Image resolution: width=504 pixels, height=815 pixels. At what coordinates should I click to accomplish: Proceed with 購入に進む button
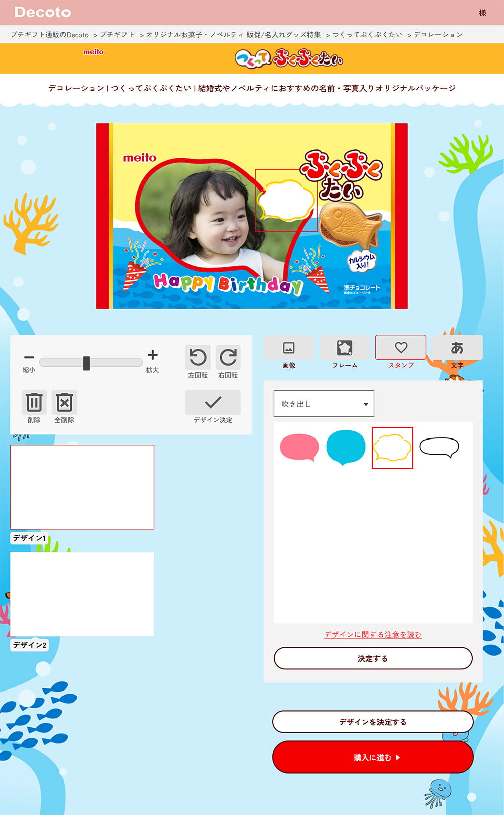(x=373, y=757)
